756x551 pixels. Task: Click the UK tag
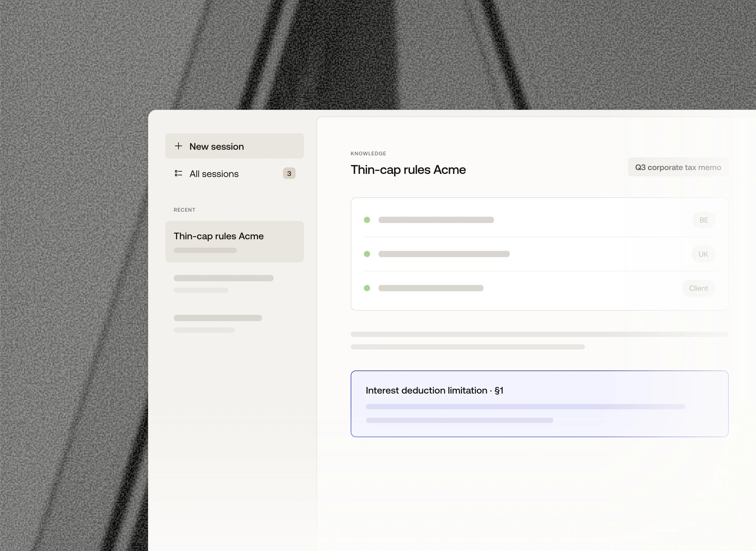(x=703, y=254)
